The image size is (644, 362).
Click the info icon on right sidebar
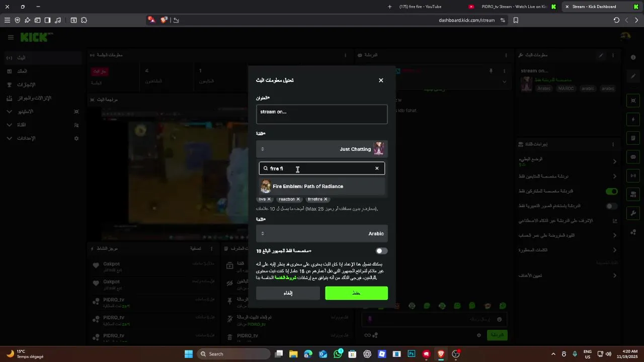(633, 57)
